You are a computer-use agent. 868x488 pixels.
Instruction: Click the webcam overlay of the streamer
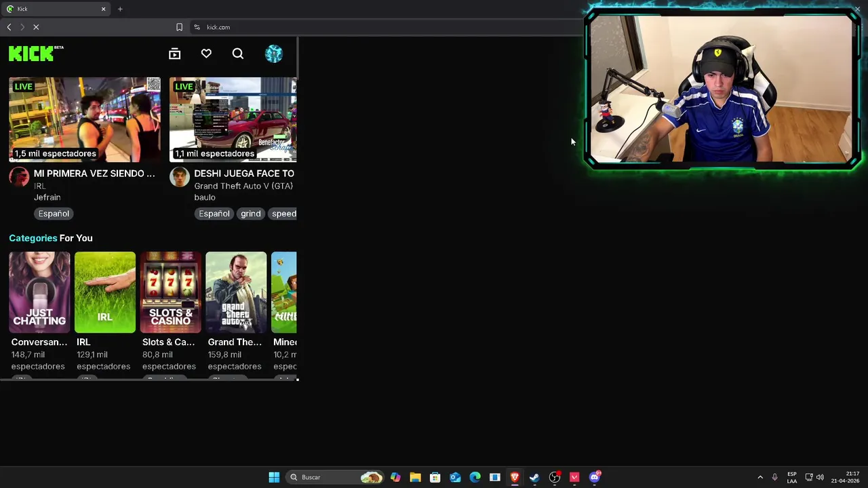(722, 88)
